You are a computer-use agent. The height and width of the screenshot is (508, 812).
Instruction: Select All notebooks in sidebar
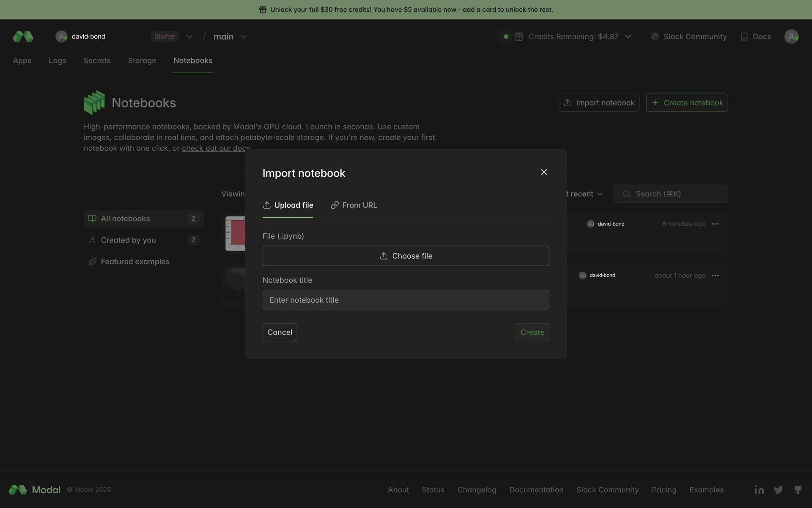[144, 218]
